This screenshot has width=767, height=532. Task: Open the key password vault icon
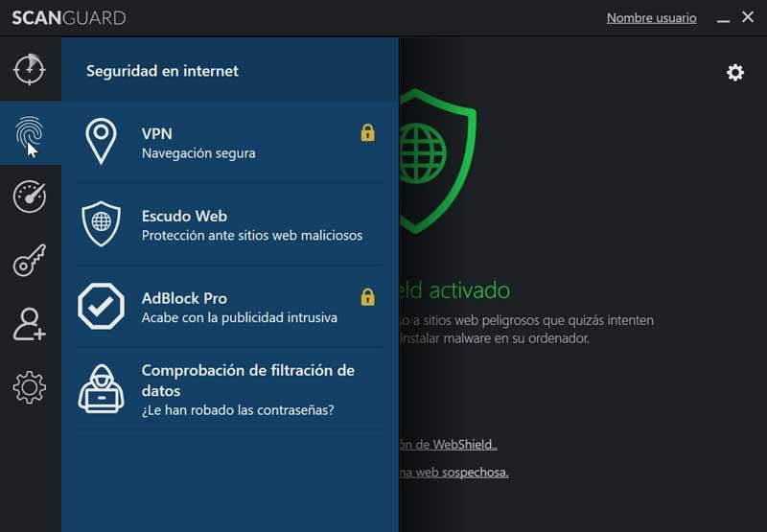(x=30, y=260)
